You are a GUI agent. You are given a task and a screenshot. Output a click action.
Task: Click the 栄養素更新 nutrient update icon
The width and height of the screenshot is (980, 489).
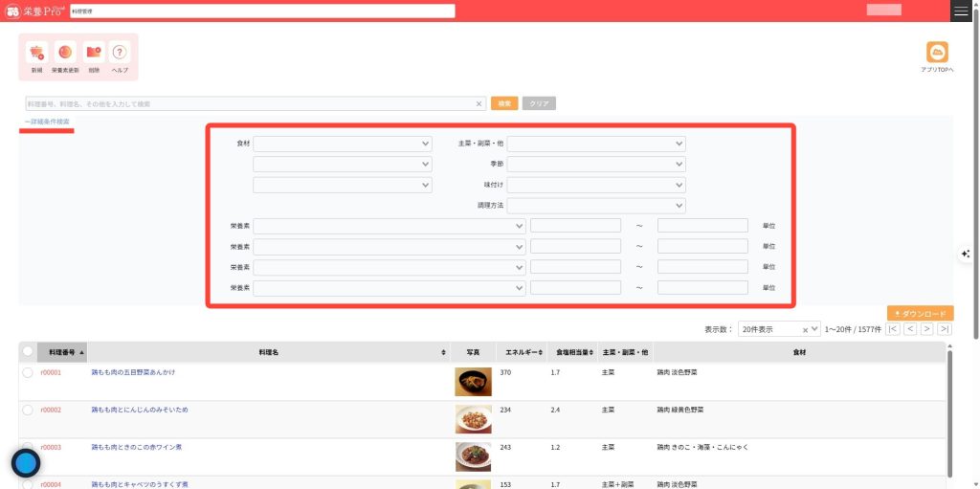pyautogui.click(x=65, y=54)
